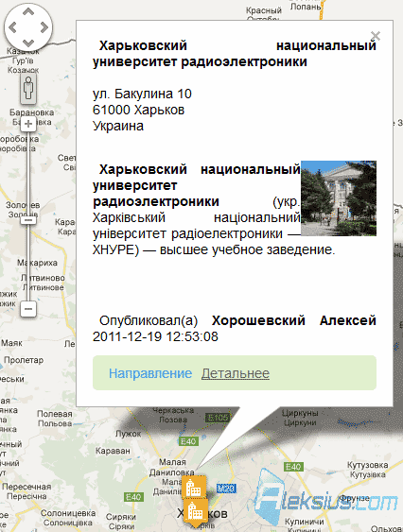
Task: Click the Полевая map label
Action: click(x=55, y=414)
